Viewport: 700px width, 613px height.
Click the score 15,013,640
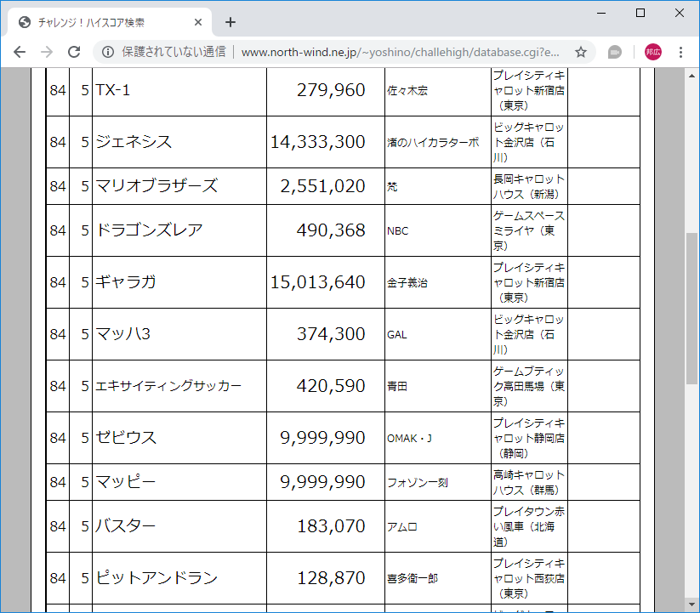click(318, 282)
